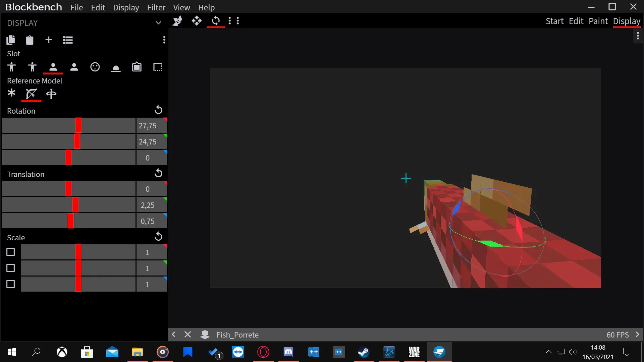Reset the Rotation values
The image size is (644, 362).
pos(158,110)
